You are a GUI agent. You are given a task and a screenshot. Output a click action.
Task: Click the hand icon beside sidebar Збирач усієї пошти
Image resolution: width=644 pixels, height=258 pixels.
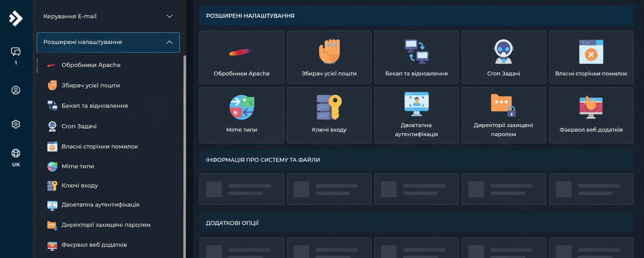coord(52,85)
